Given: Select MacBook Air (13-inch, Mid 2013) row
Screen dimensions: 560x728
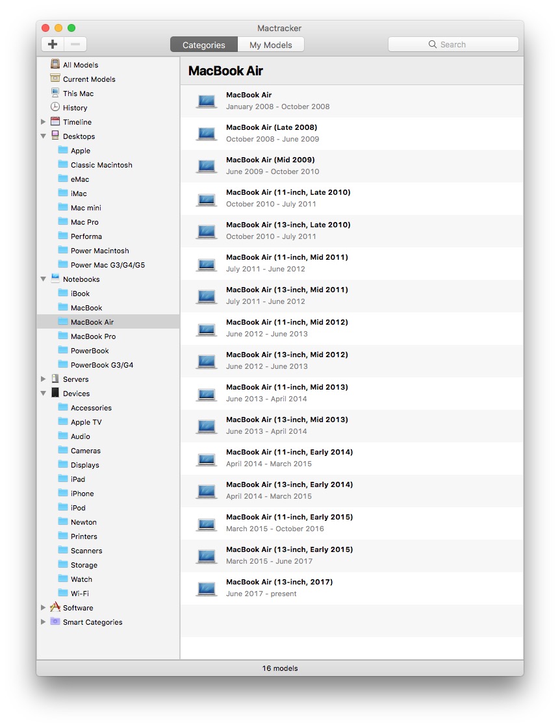Looking at the screenshot, I should click(351, 426).
